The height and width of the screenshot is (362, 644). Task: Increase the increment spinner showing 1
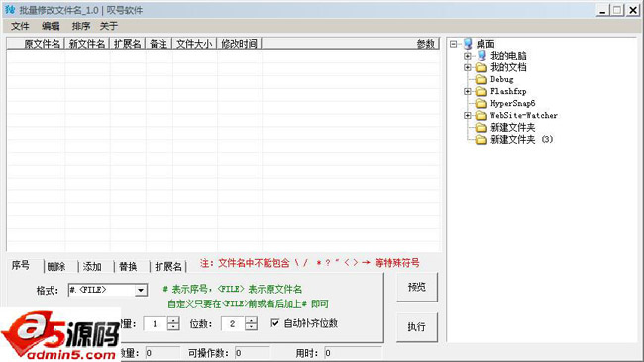pos(173,320)
